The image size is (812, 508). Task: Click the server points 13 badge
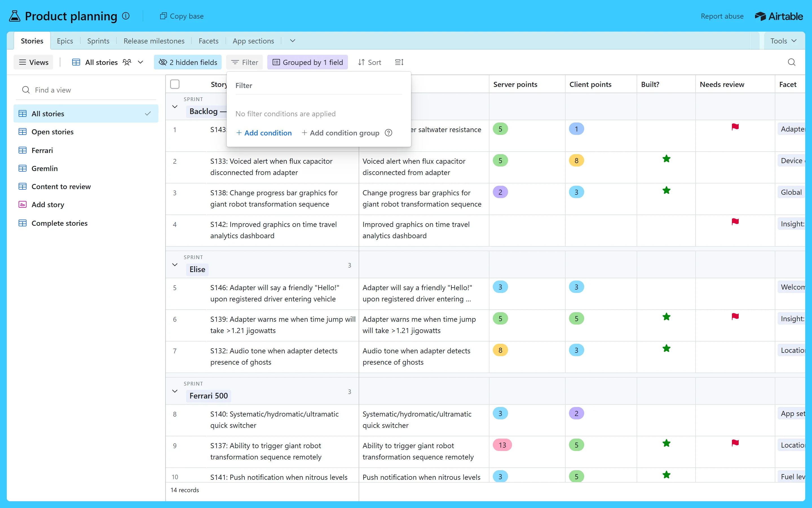coord(502,445)
